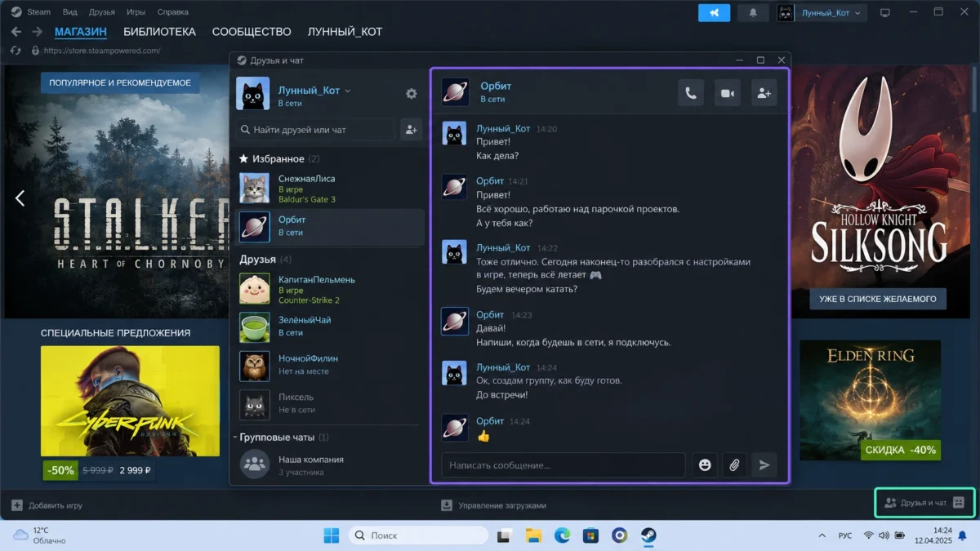
Task: Open Steam notifications bell
Action: click(x=753, y=12)
